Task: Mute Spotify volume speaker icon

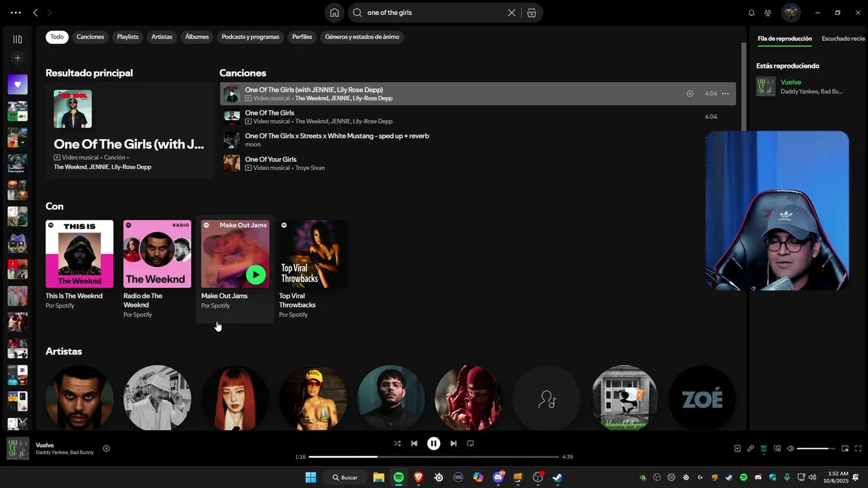Action: coord(790,449)
